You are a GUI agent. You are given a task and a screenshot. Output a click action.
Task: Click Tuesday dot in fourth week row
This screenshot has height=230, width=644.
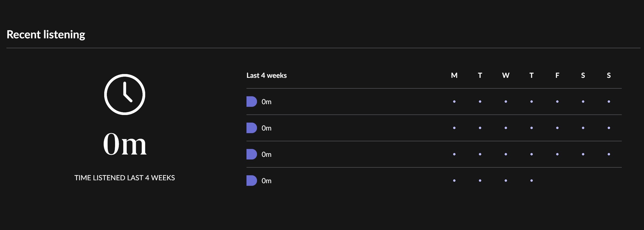tap(480, 181)
